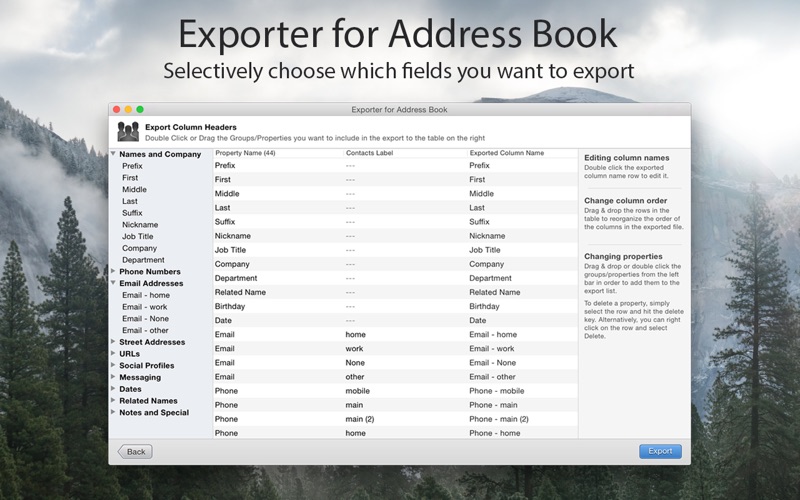Select Email - work in the sidebar

pyautogui.click(x=144, y=307)
